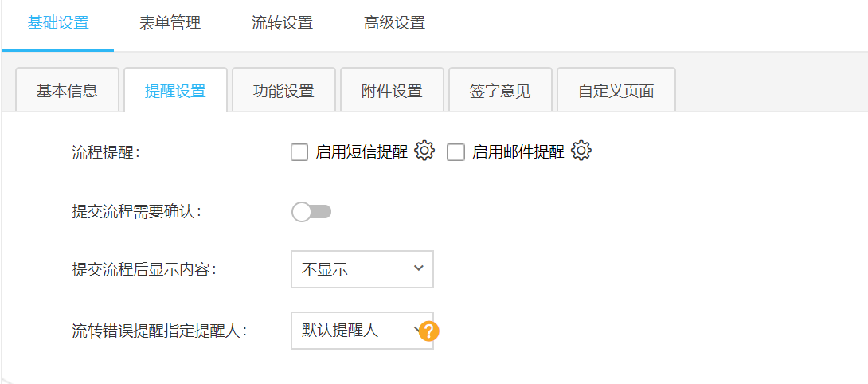Toggle the 提交流程需要确认 switch
Image resolution: width=868 pixels, height=384 pixels.
(x=311, y=212)
